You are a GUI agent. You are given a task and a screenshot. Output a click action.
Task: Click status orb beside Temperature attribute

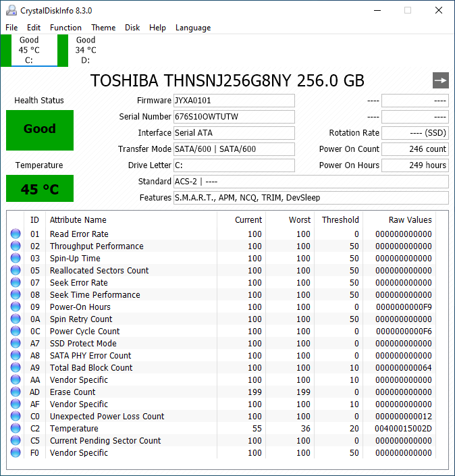pyautogui.click(x=16, y=429)
